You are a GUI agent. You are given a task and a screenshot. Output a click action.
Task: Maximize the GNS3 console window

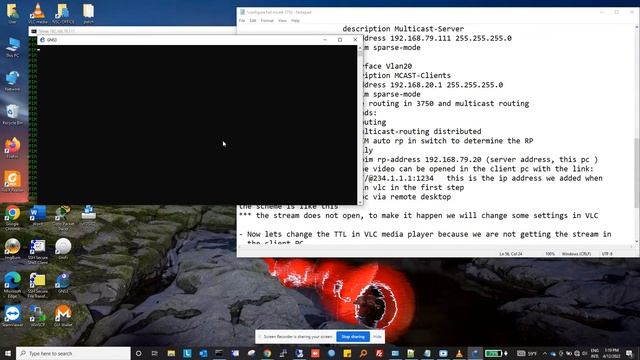[x=340, y=40]
